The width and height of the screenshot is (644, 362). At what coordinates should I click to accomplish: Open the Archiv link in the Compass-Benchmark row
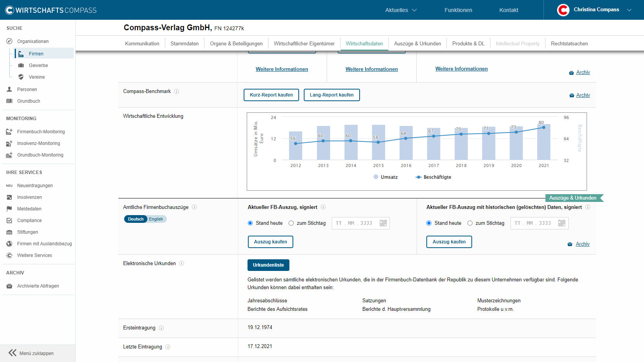583,95
